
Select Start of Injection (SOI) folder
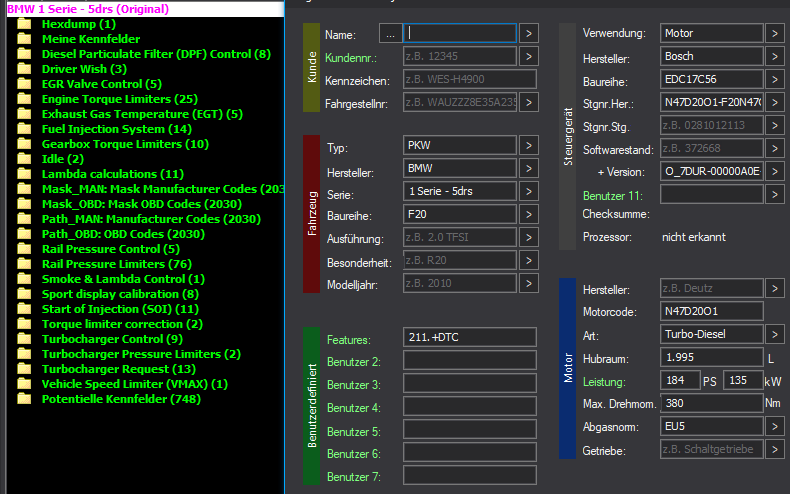tap(120, 309)
